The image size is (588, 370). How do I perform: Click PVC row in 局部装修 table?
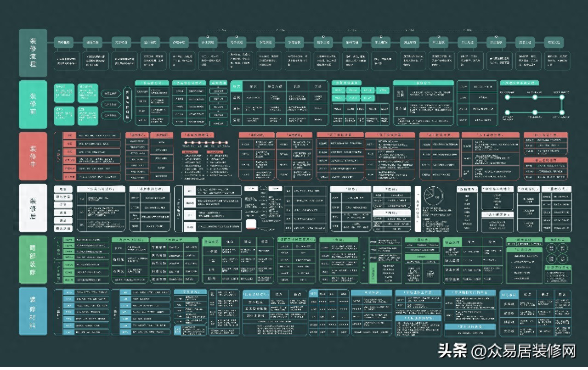pos(119,247)
